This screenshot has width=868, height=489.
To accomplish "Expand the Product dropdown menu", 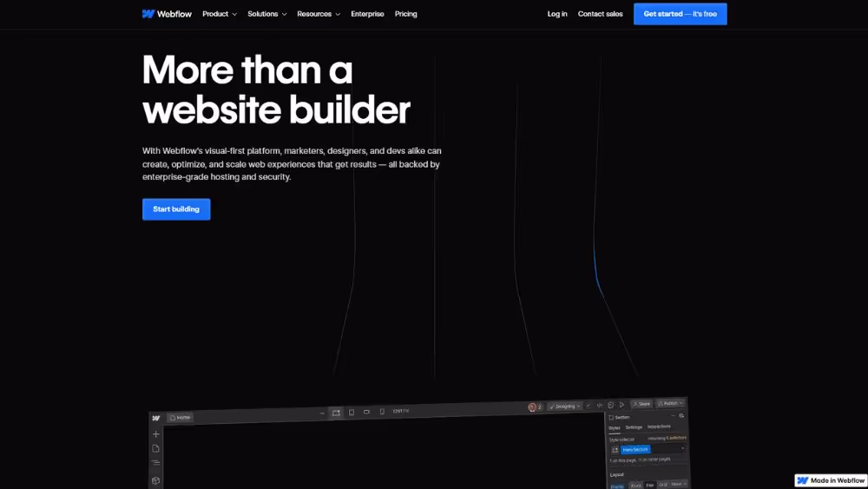I will [x=220, y=14].
